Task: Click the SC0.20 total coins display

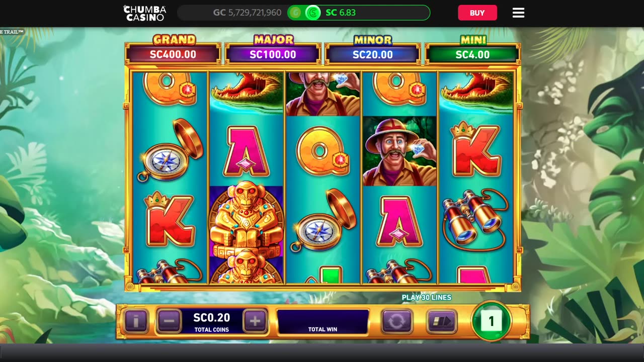Action: coord(212,321)
